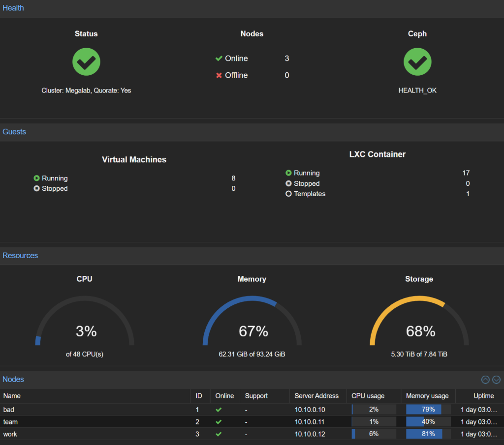The image size is (504, 445).
Task: Sort nodes by CPU usage column
Action: point(368,396)
